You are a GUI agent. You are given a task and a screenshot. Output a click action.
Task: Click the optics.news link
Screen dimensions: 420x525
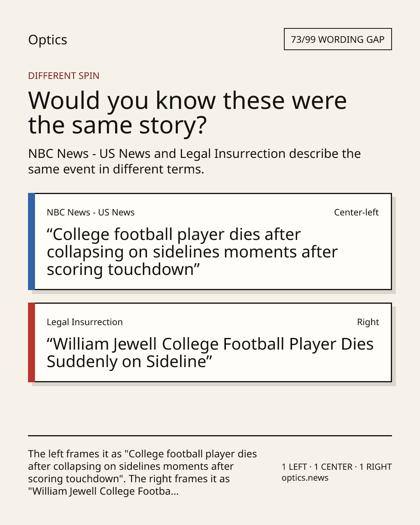point(305,478)
